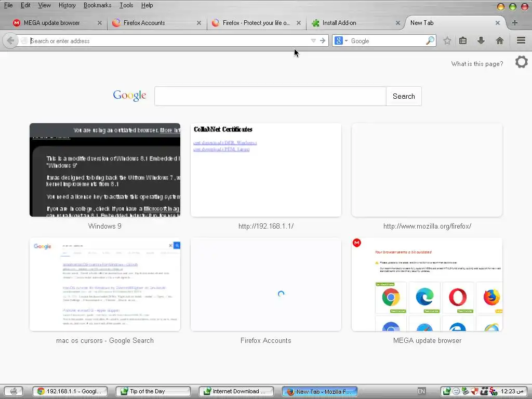Click the Google search field on the page
The height and width of the screenshot is (399, 532).
pos(270,96)
